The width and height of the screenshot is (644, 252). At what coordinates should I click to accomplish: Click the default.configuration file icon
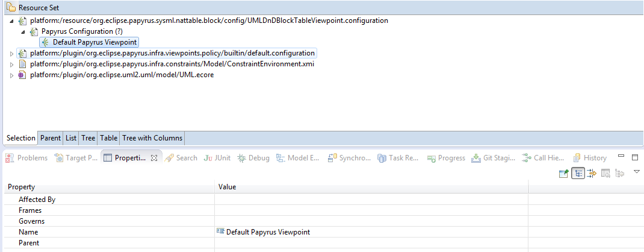22,53
